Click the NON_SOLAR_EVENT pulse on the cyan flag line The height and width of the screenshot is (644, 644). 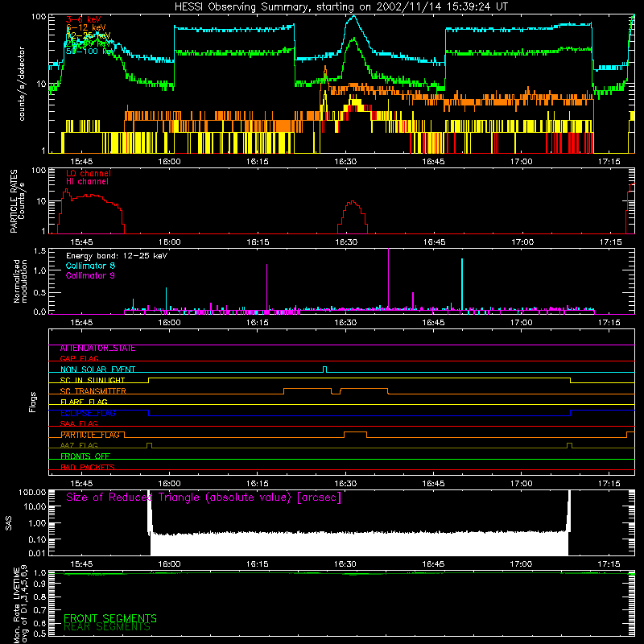coord(325,369)
